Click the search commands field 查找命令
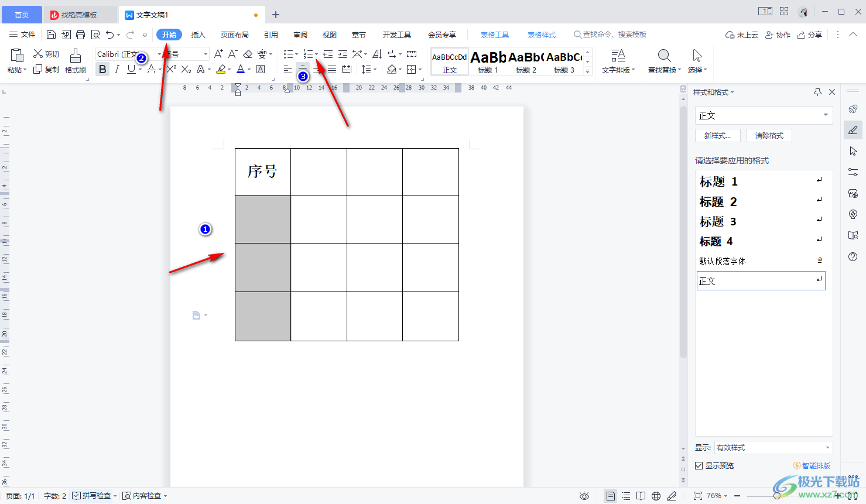The width and height of the screenshot is (866, 504). click(x=610, y=35)
